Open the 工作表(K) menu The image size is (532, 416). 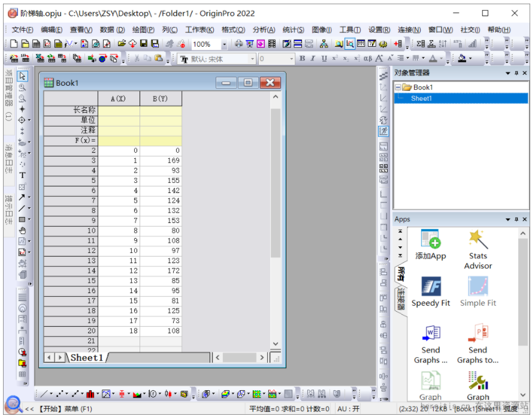(199, 30)
